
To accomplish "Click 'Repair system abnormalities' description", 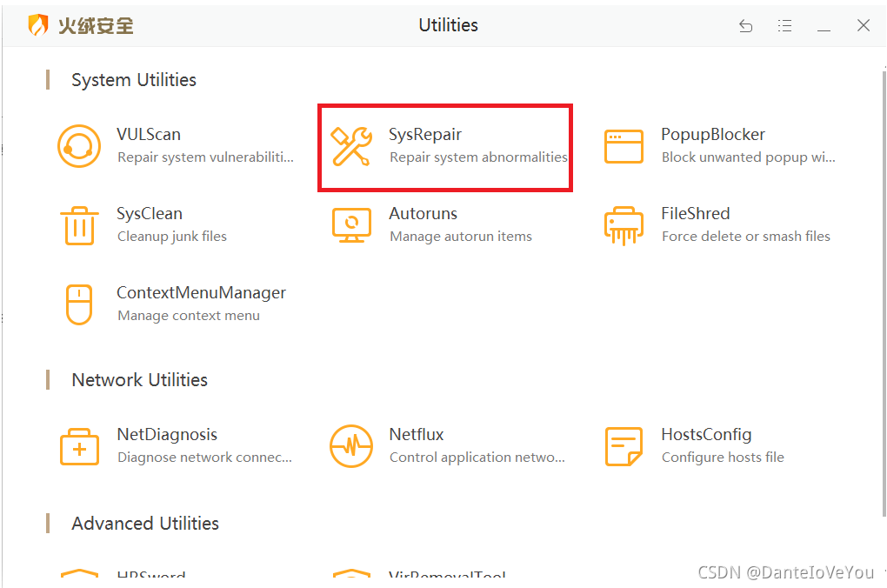I will tap(478, 157).
